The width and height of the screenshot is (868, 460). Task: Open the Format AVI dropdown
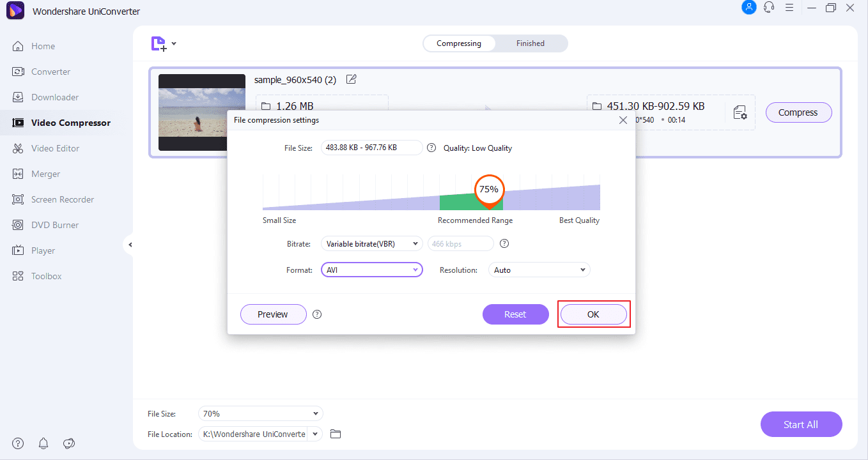[371, 270]
